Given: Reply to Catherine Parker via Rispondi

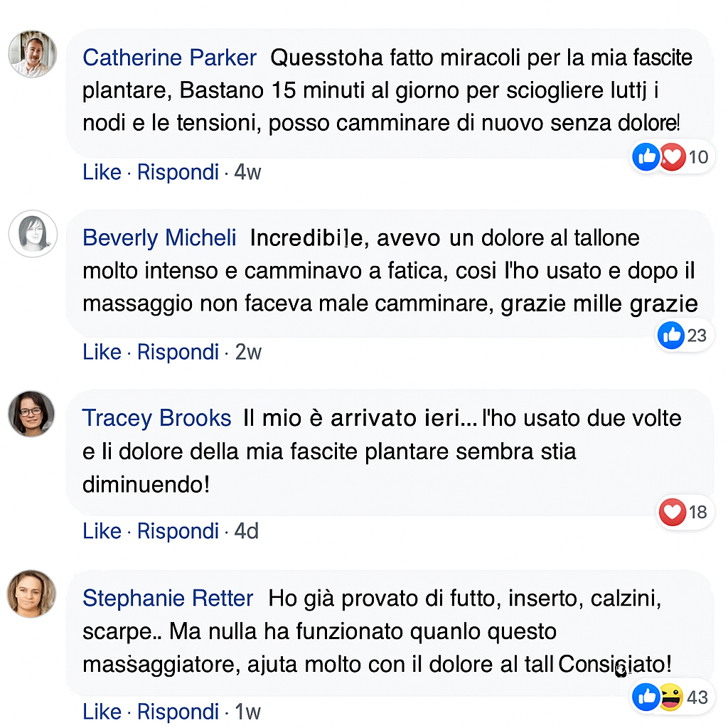Looking at the screenshot, I should 178,172.
